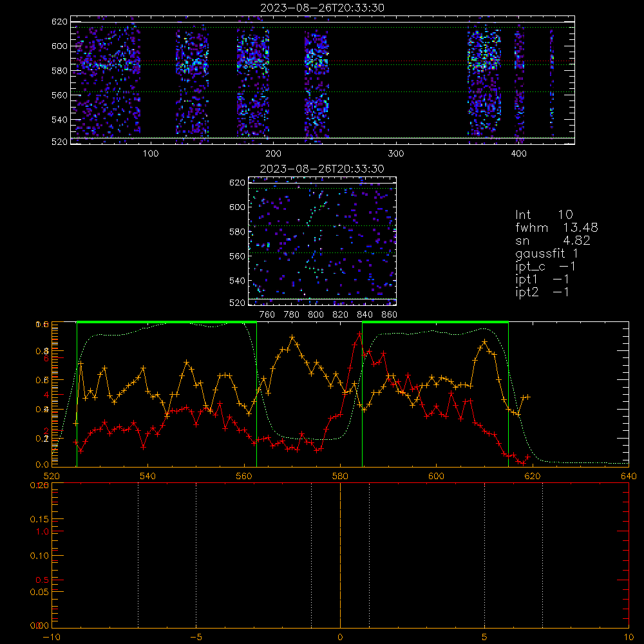The image size is (644, 644).
Task: Select the 'fwhm 13.48' readout
Action: [x=556, y=227]
